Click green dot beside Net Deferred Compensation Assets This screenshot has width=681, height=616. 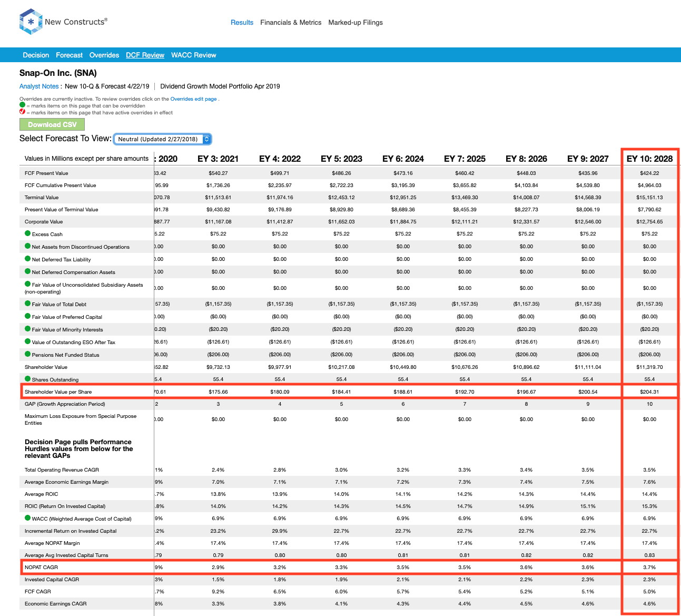28,271
